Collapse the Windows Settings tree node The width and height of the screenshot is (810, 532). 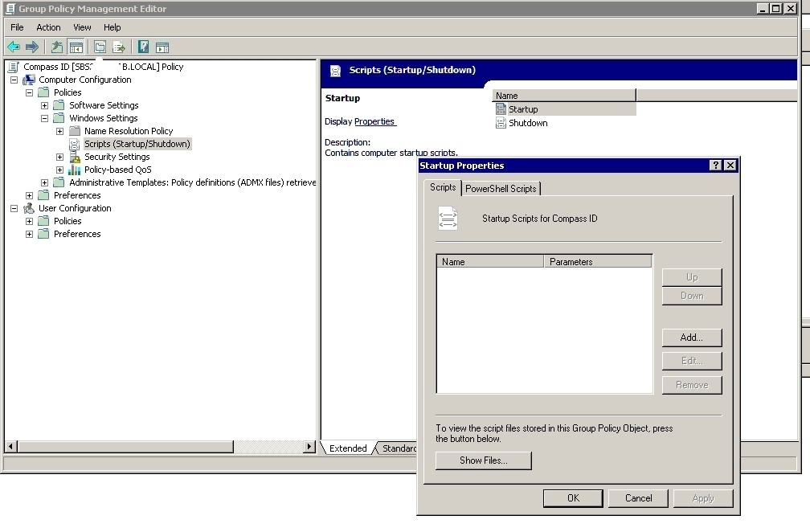coord(45,117)
